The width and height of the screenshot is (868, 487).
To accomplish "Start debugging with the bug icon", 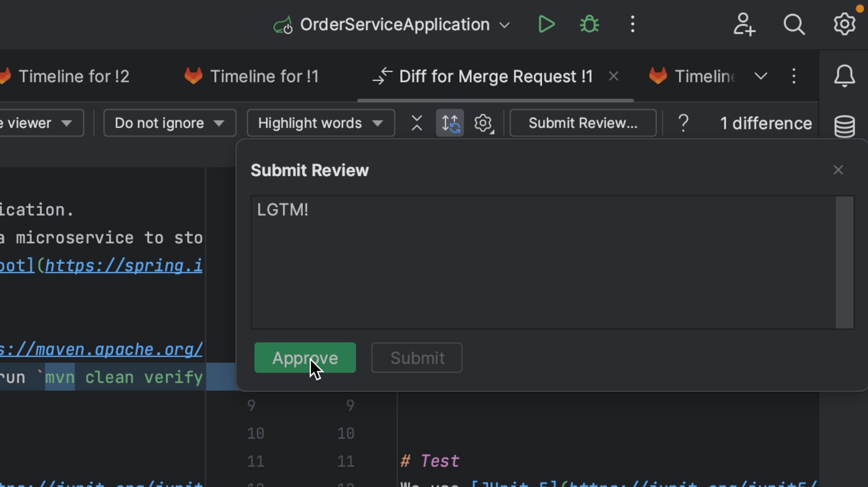I will point(589,24).
